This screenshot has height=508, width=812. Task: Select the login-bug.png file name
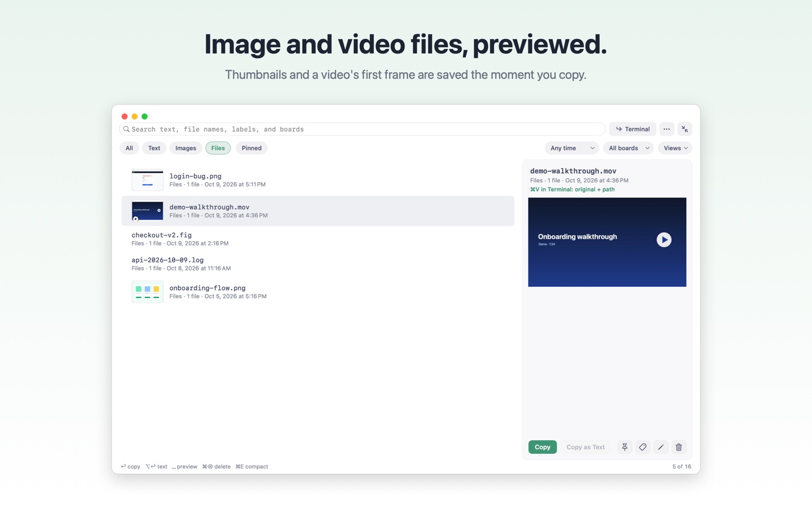195,176
